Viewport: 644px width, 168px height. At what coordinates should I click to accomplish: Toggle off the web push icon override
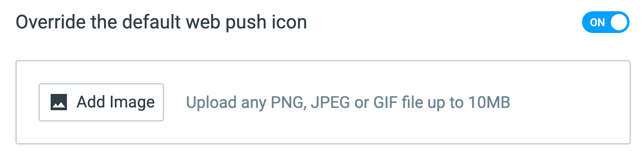click(x=606, y=23)
